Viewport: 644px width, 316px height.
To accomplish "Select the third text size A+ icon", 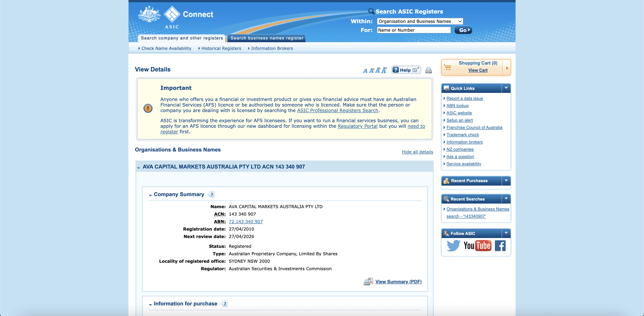I will pyautogui.click(x=378, y=70).
